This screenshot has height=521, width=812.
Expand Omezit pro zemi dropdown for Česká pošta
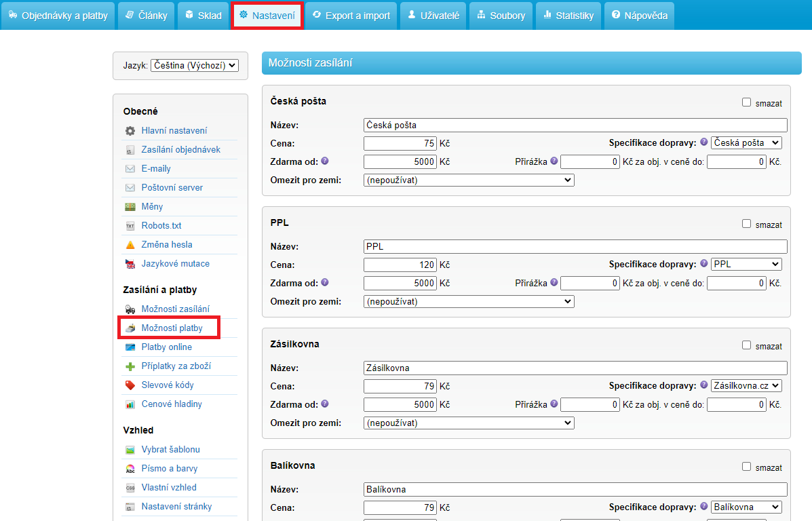[469, 180]
